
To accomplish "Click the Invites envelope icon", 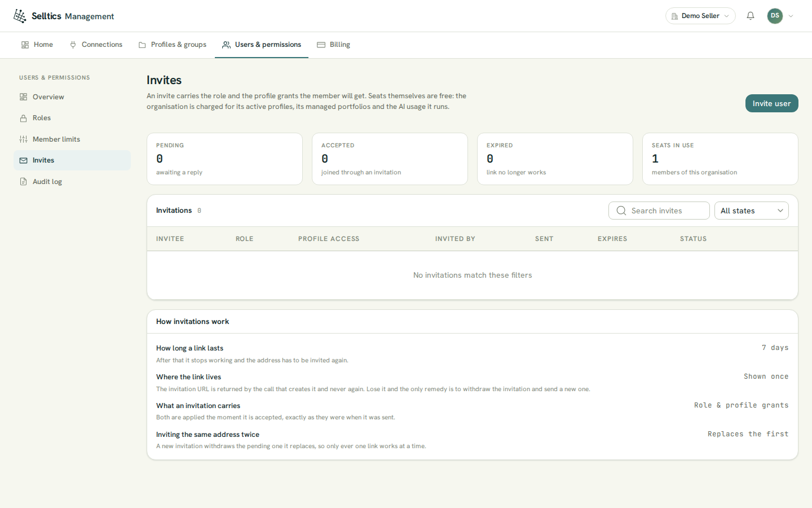I will pos(24,160).
